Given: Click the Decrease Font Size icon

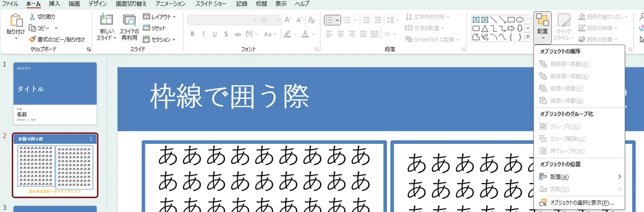Looking at the screenshot, I should click(299, 20).
